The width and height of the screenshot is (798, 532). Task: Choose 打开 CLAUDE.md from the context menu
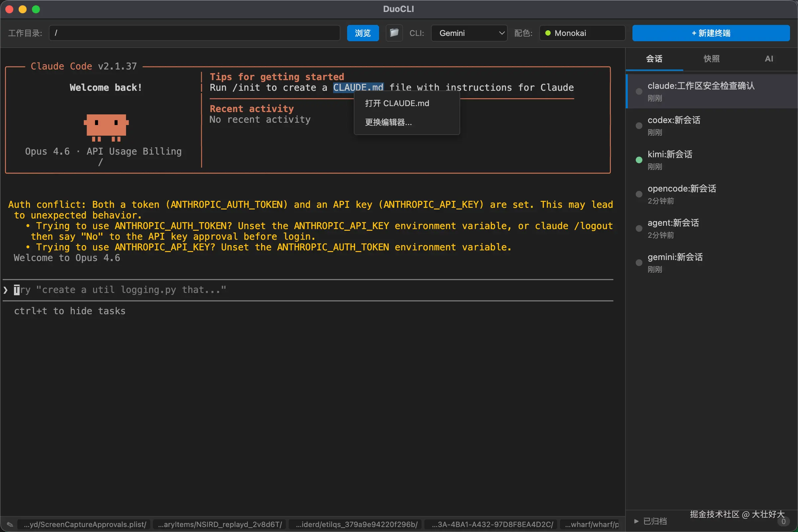397,103
